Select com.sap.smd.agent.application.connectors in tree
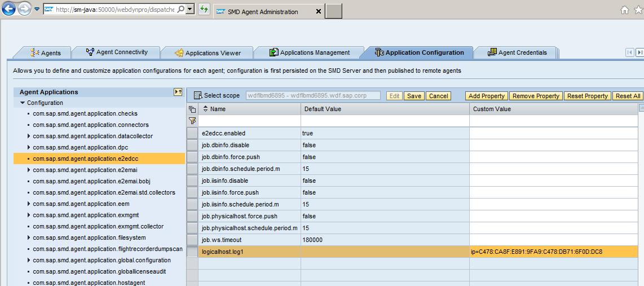Viewport: 644px width, 286px height. pyautogui.click(x=91, y=125)
